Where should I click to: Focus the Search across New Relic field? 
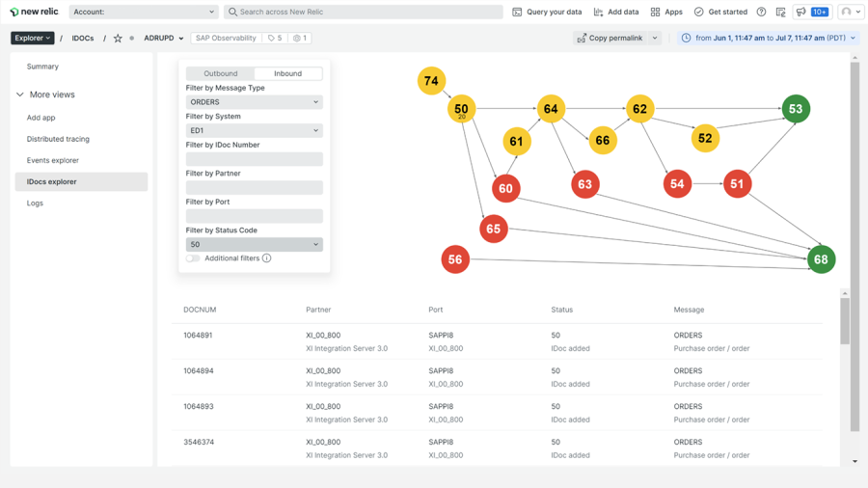coord(364,12)
